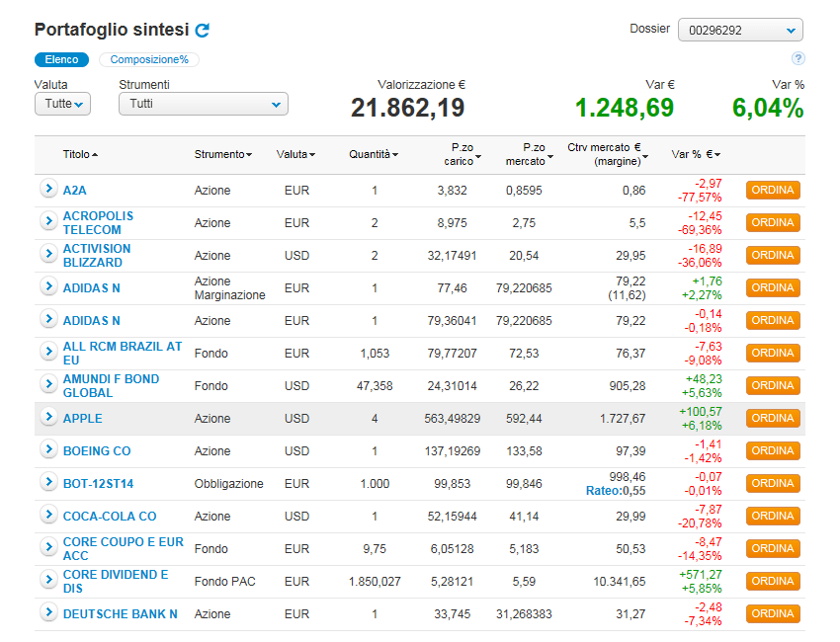840x642 pixels.
Task: Expand the AMUNDI F BOND GLOBAL row arrow
Action: pos(48,384)
